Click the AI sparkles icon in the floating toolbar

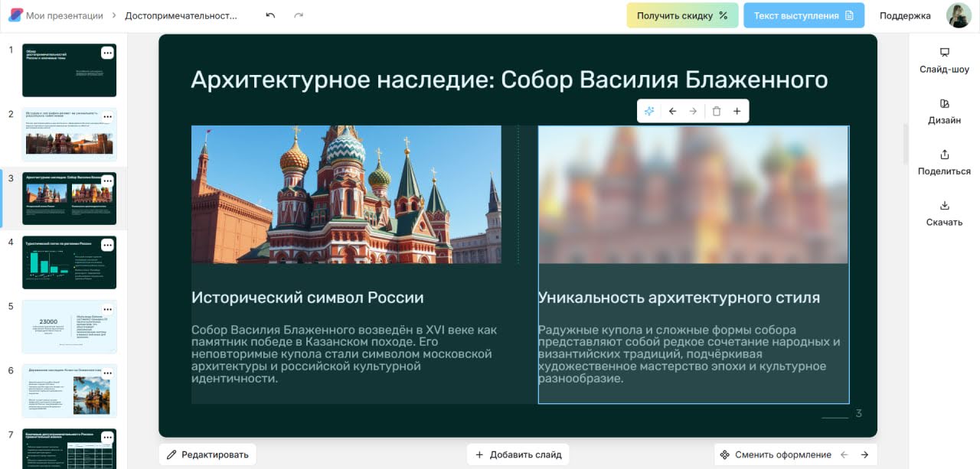(x=649, y=111)
